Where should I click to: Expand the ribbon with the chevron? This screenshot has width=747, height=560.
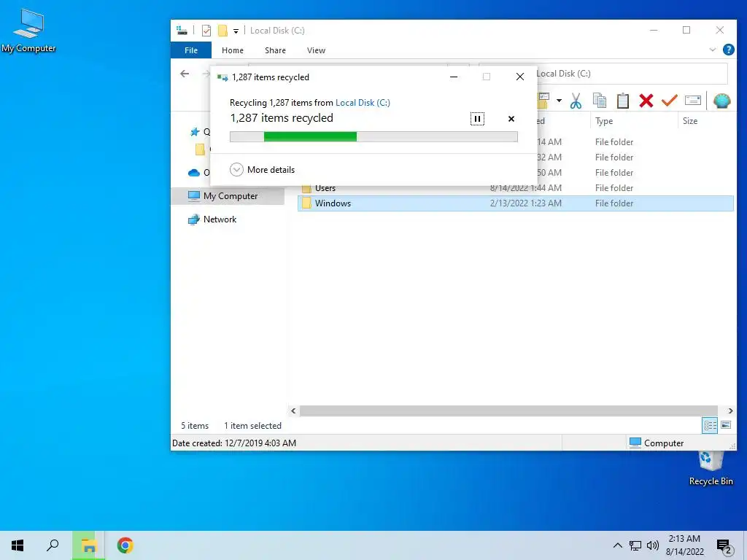pos(712,50)
